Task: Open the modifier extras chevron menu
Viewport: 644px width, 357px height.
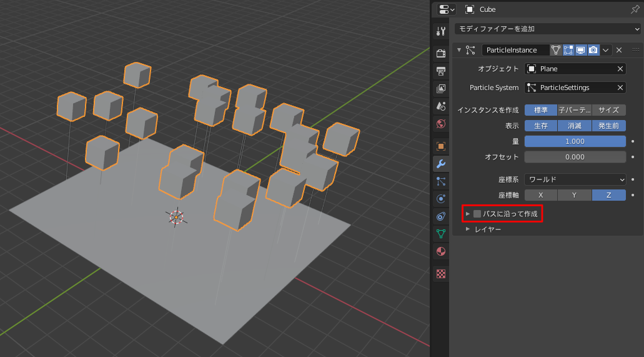Action: (606, 50)
